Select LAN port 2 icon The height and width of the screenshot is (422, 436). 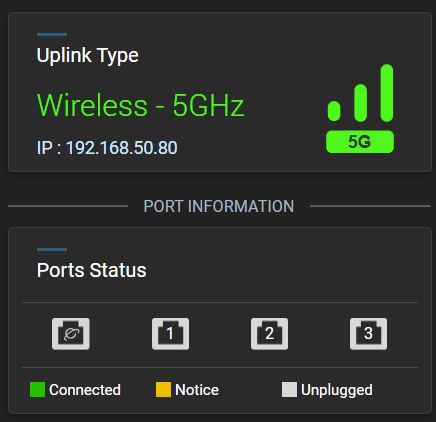(269, 334)
